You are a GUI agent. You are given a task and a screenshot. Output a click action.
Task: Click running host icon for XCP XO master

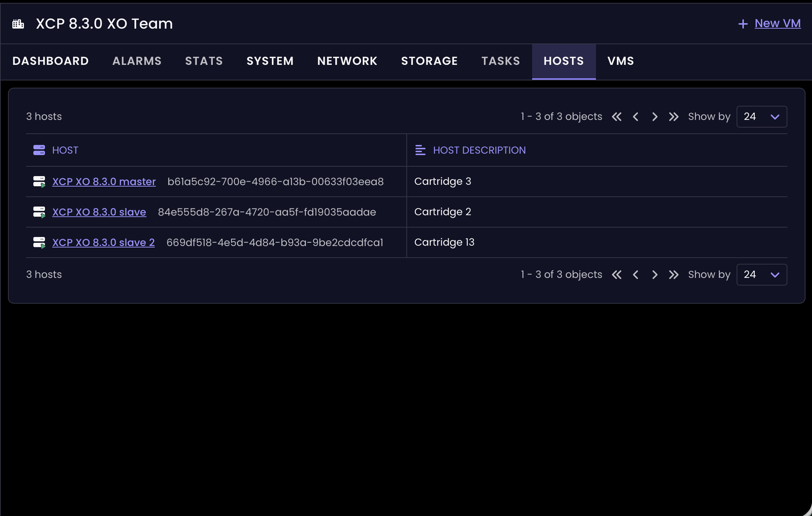39,182
